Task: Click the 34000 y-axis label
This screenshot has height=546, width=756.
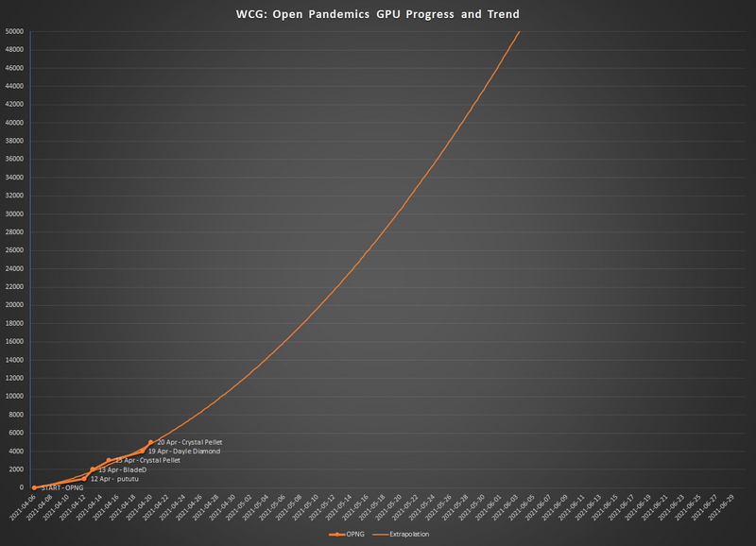Action: tap(14, 178)
